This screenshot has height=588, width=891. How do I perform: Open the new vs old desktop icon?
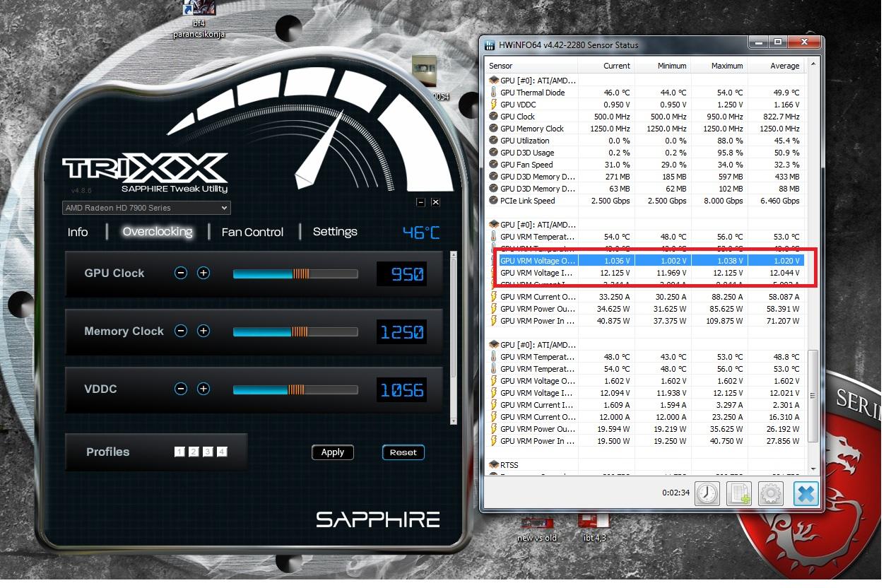[x=537, y=529]
